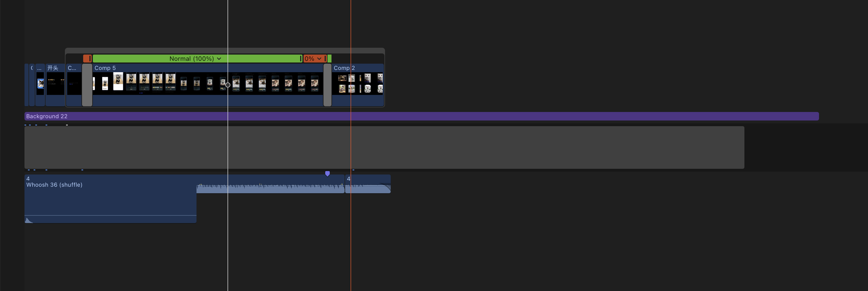Image resolution: width=868 pixels, height=291 pixels.
Task: Click the skimmer circle handle on Comp 5
Action: 228,85
